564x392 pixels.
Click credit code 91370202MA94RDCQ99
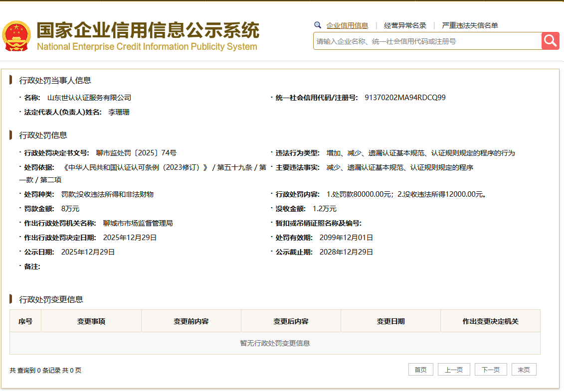pyautogui.click(x=405, y=98)
